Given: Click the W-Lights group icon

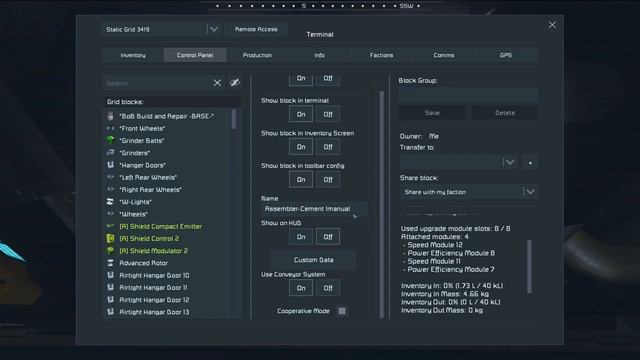Looking at the screenshot, I should [110, 202].
